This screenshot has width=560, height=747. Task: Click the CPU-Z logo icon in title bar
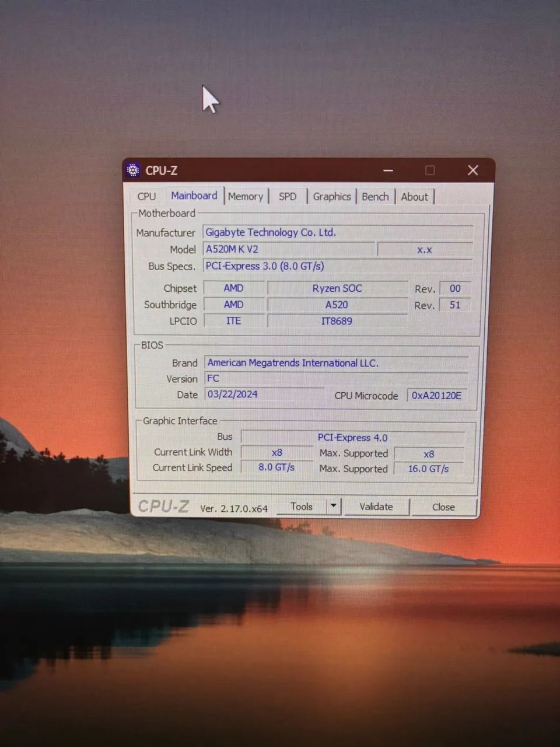coord(132,170)
